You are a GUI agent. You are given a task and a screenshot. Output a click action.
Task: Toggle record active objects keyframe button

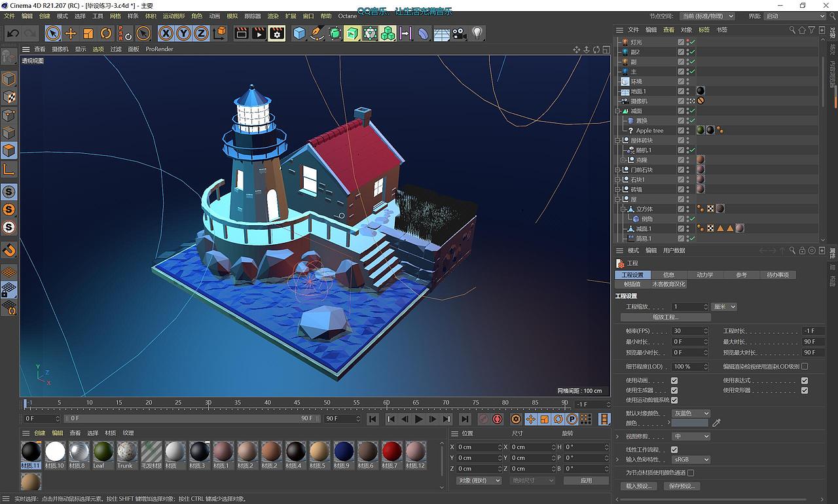(483, 419)
